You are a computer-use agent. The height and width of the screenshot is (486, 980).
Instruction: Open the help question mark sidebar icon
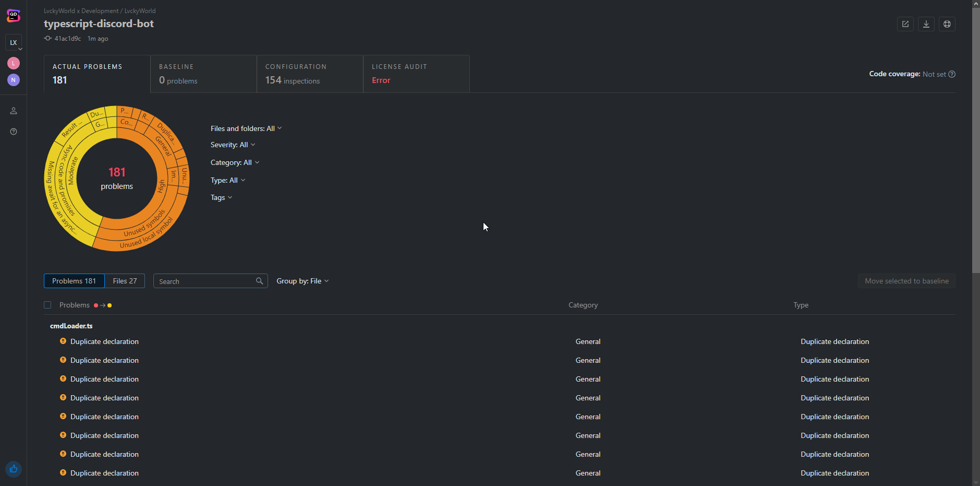pyautogui.click(x=14, y=132)
